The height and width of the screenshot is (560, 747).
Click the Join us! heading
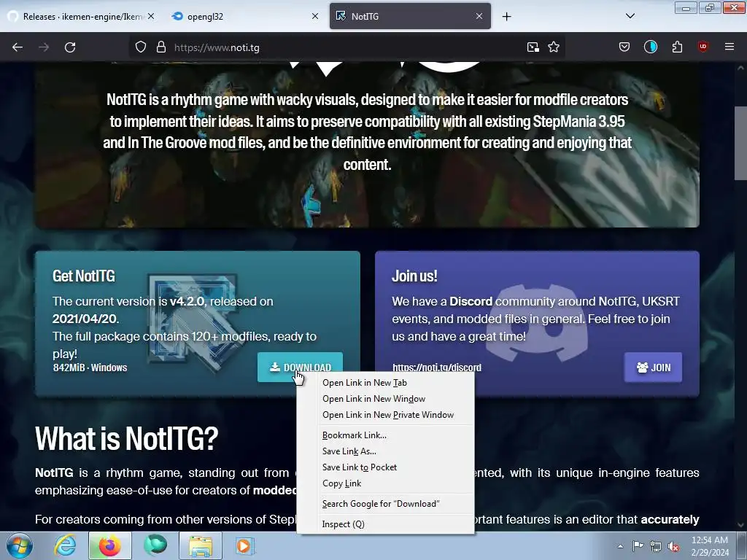pos(414,276)
